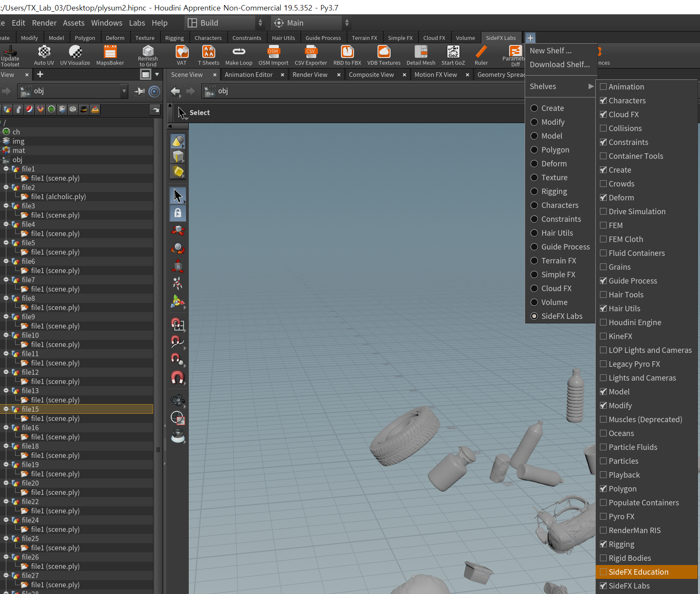
Task: Collapse the file27 tree node
Action: click(6, 575)
